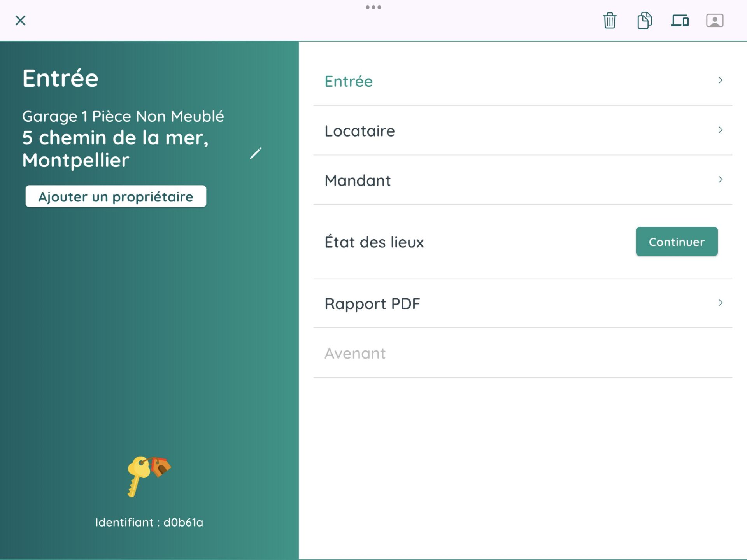Click the Ajouter un propriétaire button
The image size is (747, 560).
[x=115, y=196]
